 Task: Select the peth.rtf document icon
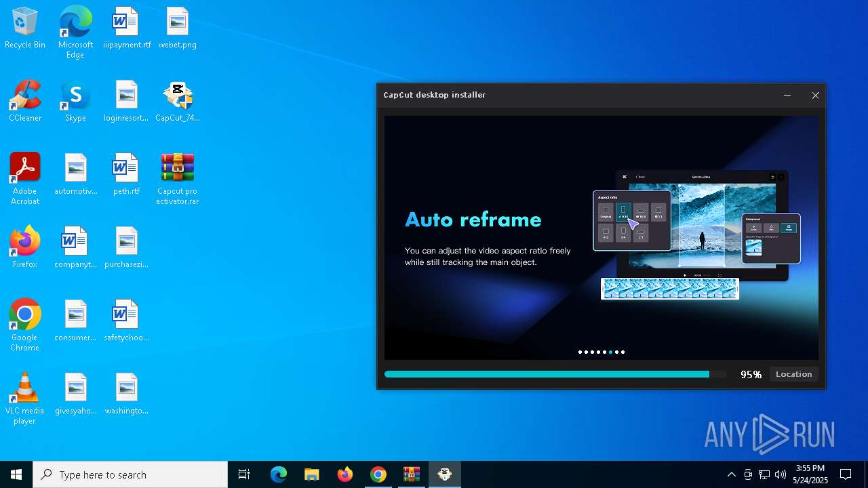tap(127, 175)
